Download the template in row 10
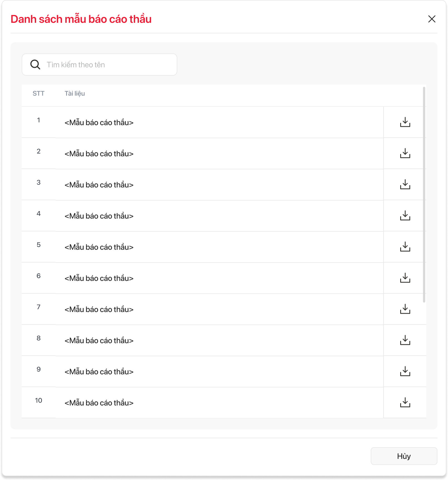 click(405, 402)
